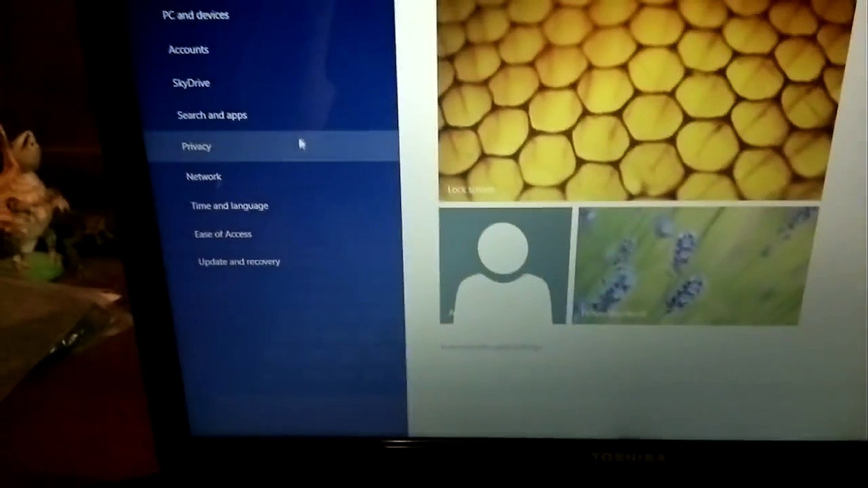Go to the Accounts settings category
This screenshot has height=488, width=868.
tap(189, 50)
